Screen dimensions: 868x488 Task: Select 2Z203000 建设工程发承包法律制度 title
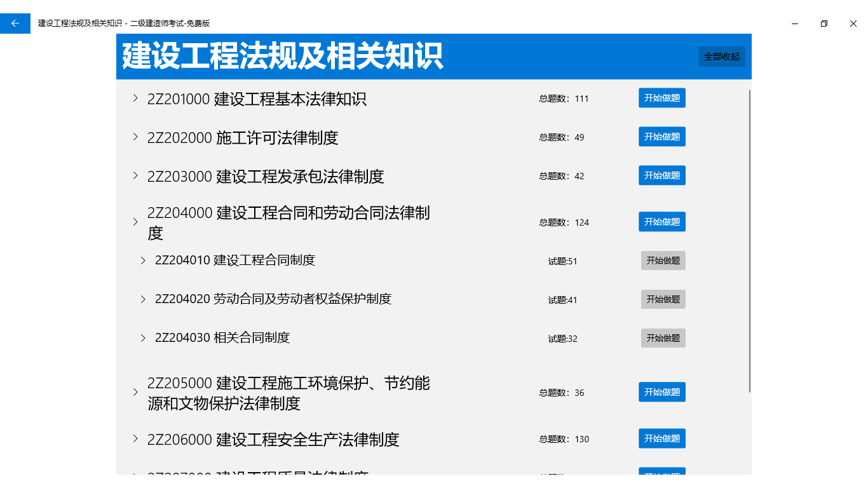point(266,177)
